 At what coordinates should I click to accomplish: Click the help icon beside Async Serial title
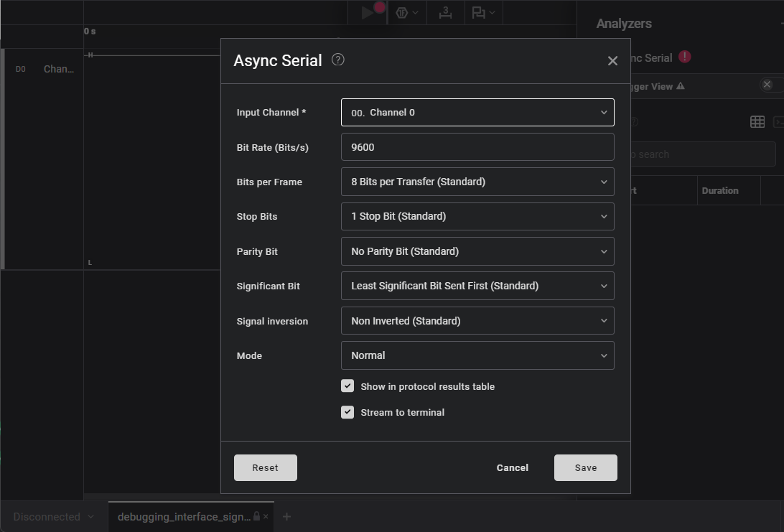tap(338, 60)
